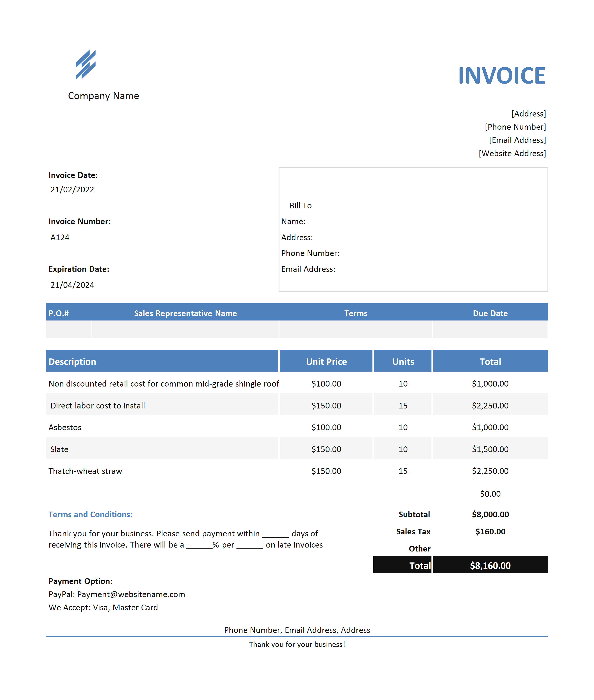The width and height of the screenshot is (594, 700).
Task: Click the PayPal payment email text
Action: click(116, 594)
